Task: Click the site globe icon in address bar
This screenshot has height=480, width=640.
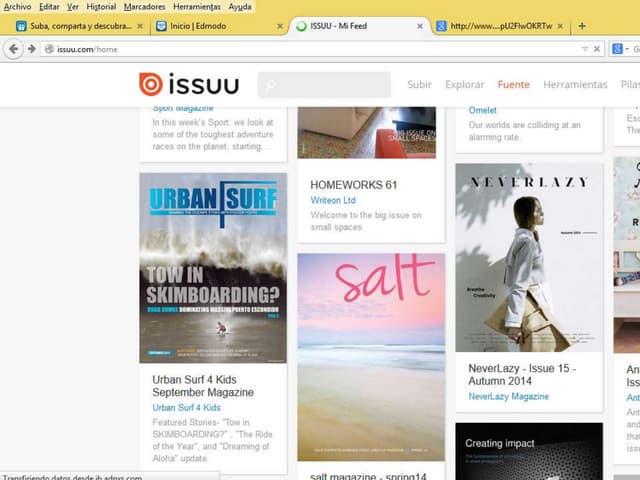Action: coord(48,48)
